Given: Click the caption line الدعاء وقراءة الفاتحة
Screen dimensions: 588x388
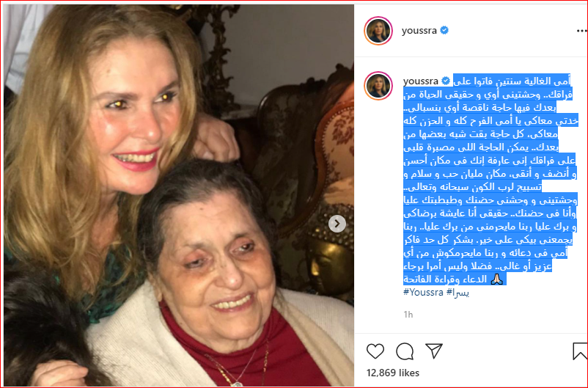Looking at the screenshot, I should pyautogui.click(x=445, y=279).
